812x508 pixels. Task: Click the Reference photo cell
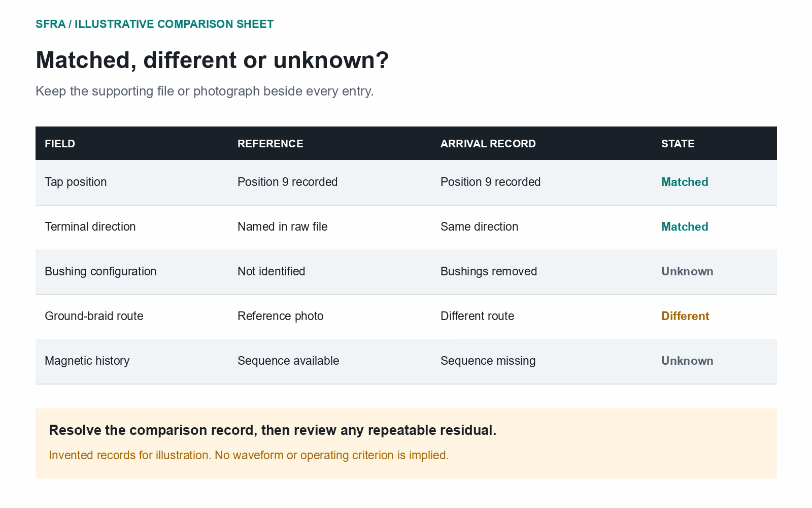pos(281,316)
